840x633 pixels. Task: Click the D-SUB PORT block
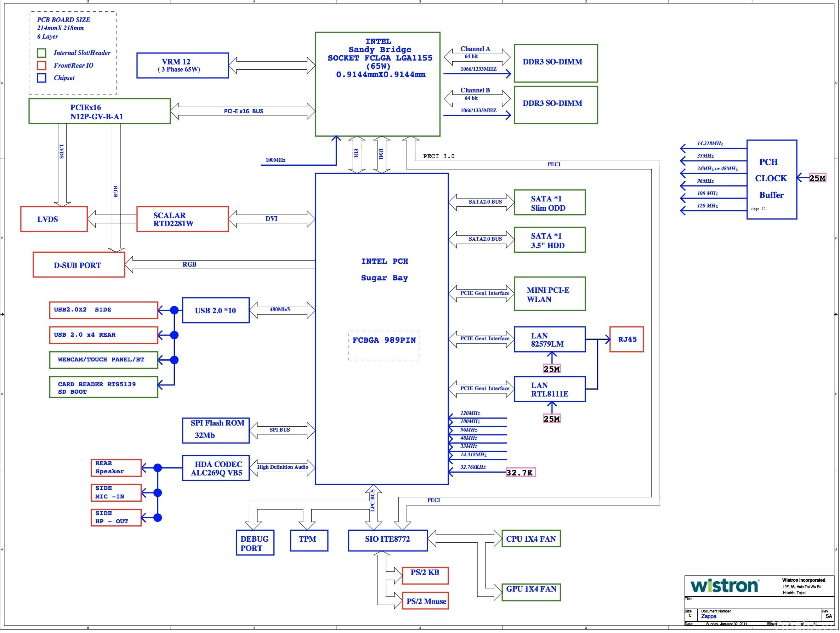tap(79, 265)
